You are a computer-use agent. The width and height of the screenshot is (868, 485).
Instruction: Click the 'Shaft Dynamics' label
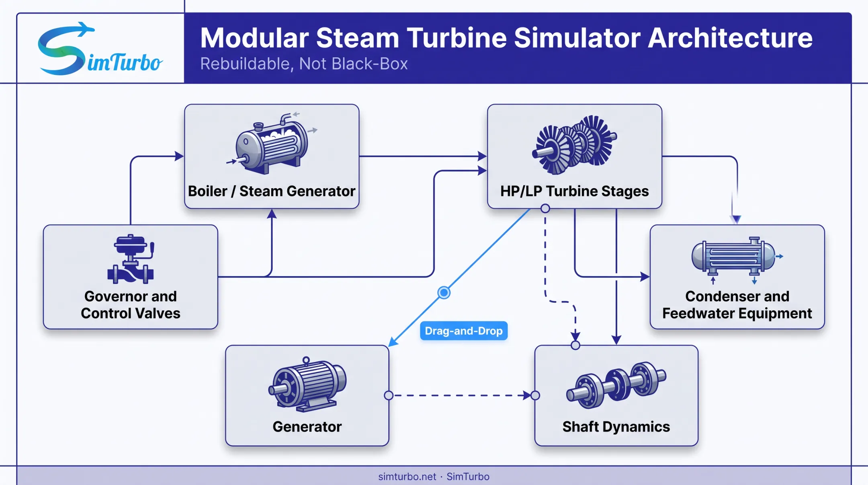coord(616,426)
